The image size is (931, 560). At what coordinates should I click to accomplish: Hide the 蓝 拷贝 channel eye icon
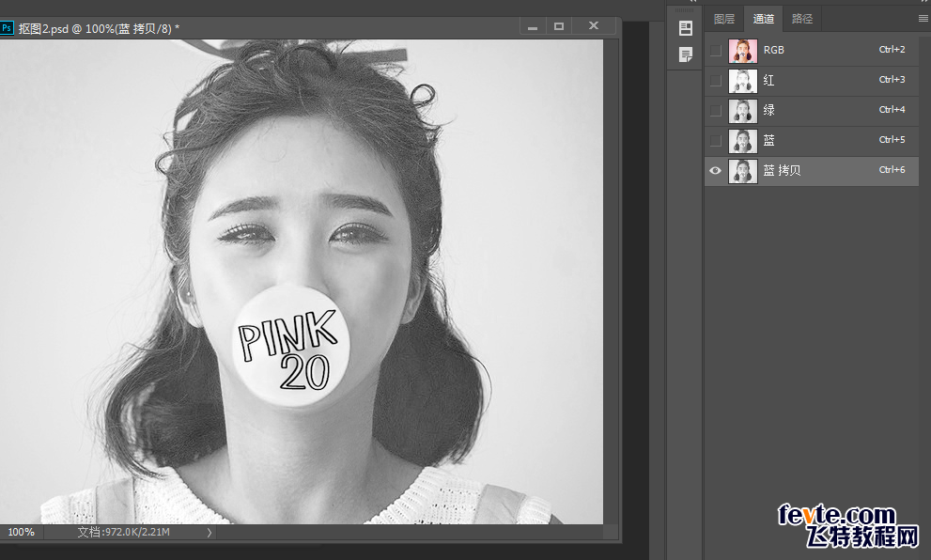(716, 170)
